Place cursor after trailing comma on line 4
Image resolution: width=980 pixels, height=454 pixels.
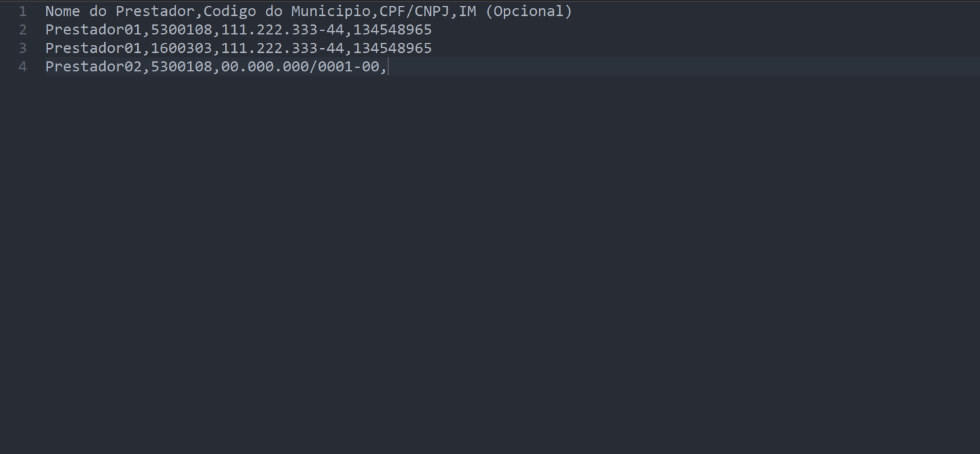pyautogui.click(x=388, y=67)
